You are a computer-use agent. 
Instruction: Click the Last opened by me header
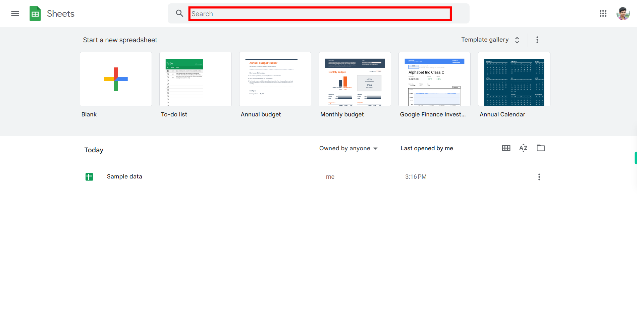pos(427,148)
